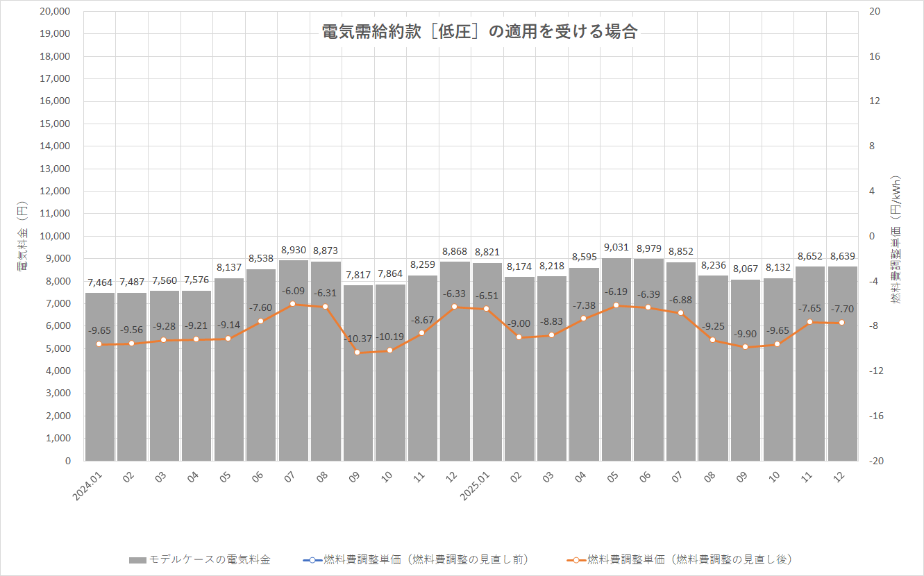This screenshot has height=576, width=924.
Task: Click the left axis value 20,000
Action: point(56,12)
